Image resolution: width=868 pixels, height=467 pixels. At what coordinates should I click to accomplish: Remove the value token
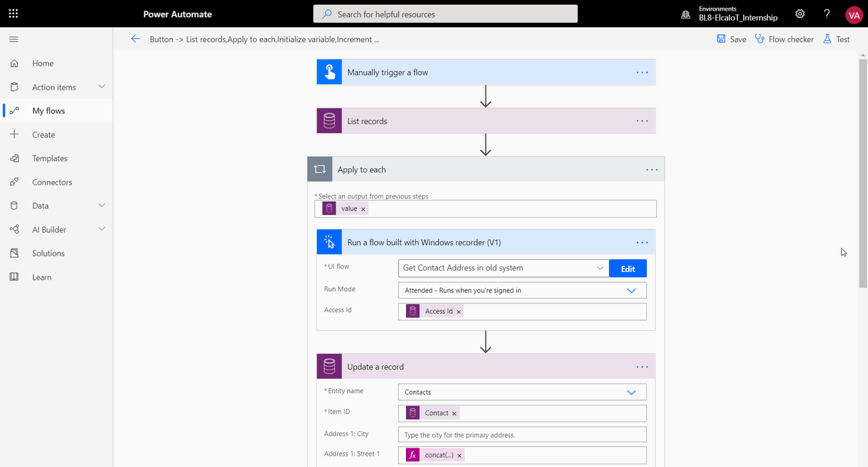point(363,209)
